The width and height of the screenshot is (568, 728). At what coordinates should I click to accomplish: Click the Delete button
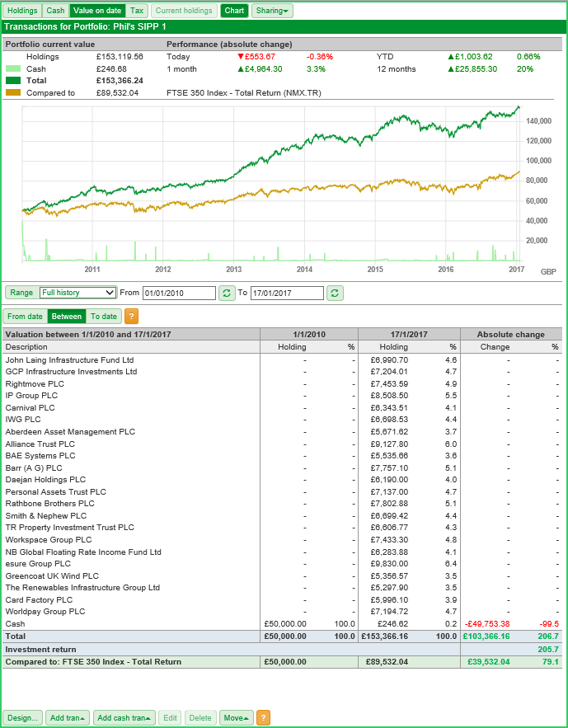click(200, 718)
